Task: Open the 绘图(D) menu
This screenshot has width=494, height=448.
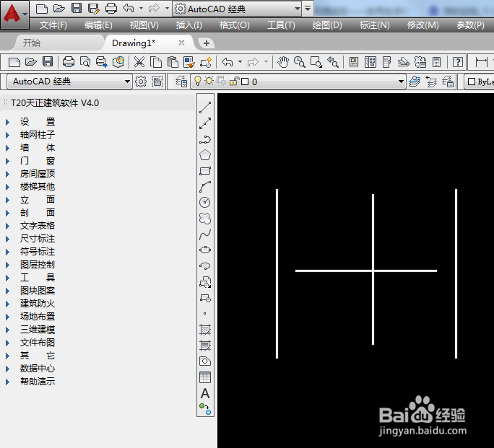Action: click(x=327, y=25)
